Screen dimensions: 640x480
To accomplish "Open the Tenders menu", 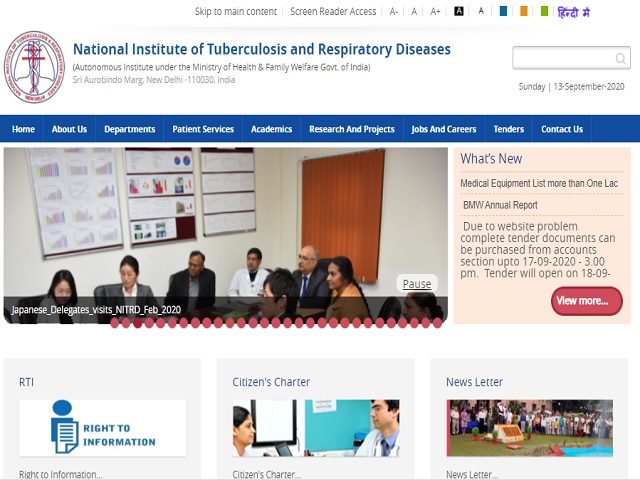I will tap(509, 129).
